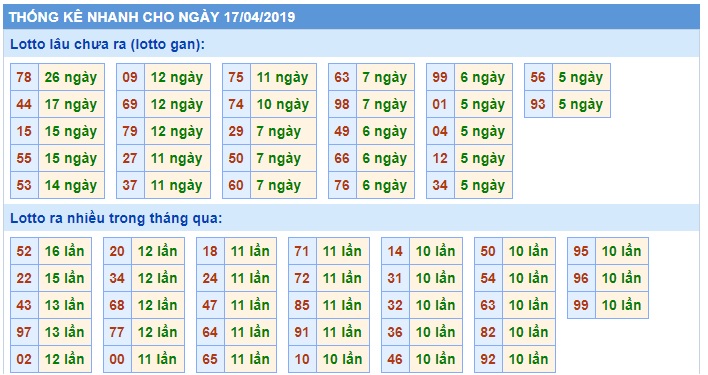The height and width of the screenshot is (375, 708).
Task: Select lotto number 29
Action: (x=236, y=131)
